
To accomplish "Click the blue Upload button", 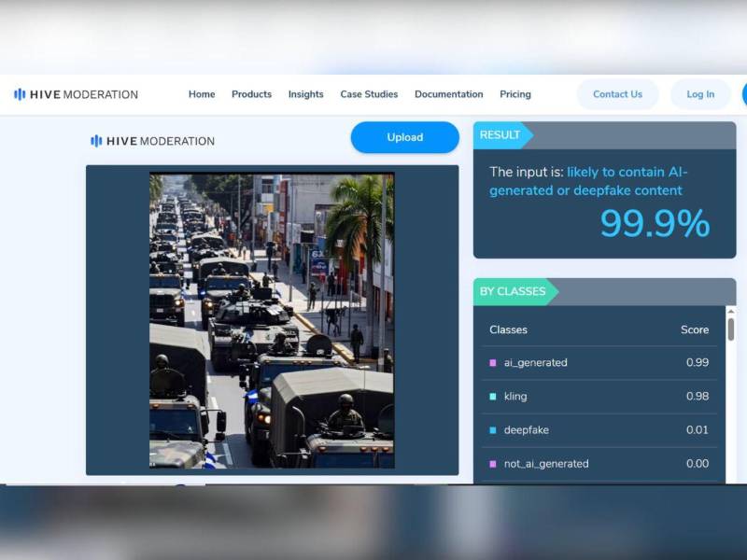I will point(404,137).
